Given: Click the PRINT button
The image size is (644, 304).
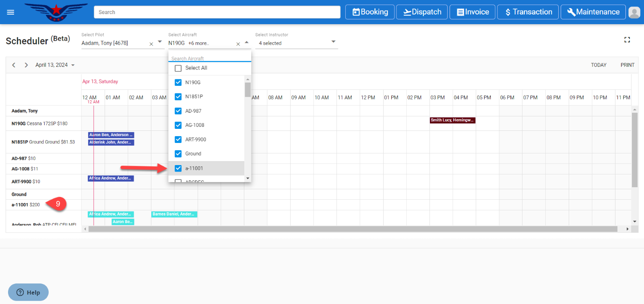Looking at the screenshot, I should point(627,65).
